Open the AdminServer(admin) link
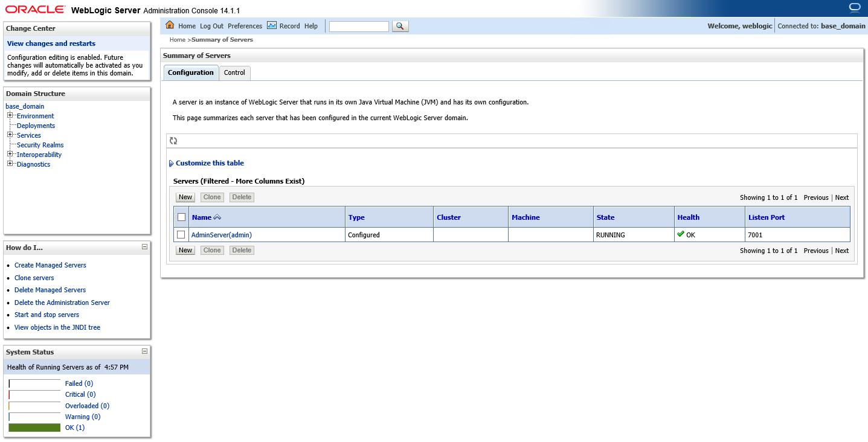Image resolution: width=868 pixels, height=442 pixels. coord(221,235)
